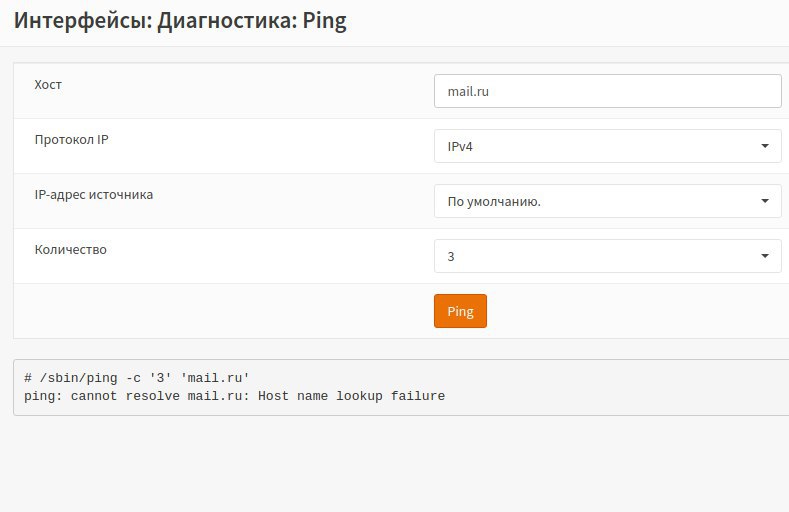Click the Хост field label
The height and width of the screenshot is (512, 789).
[48, 84]
